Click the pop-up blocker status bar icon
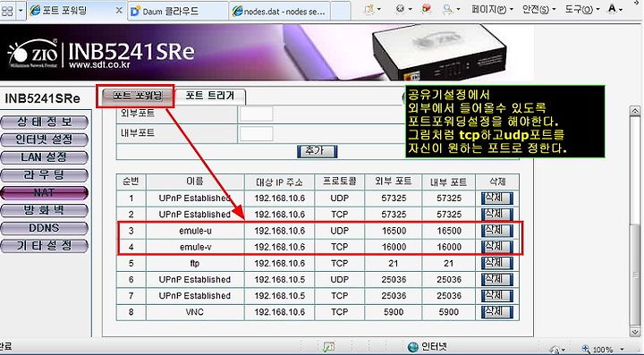644x355 pixels. [329, 347]
